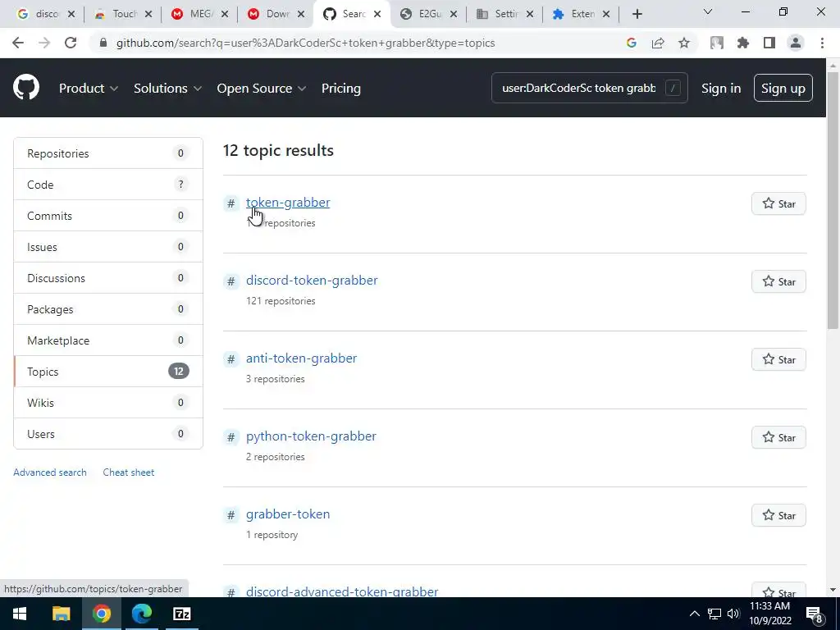This screenshot has height=630, width=840.
Task: Click the pinned extension icon beside the puzzle icon
Action: (717, 43)
